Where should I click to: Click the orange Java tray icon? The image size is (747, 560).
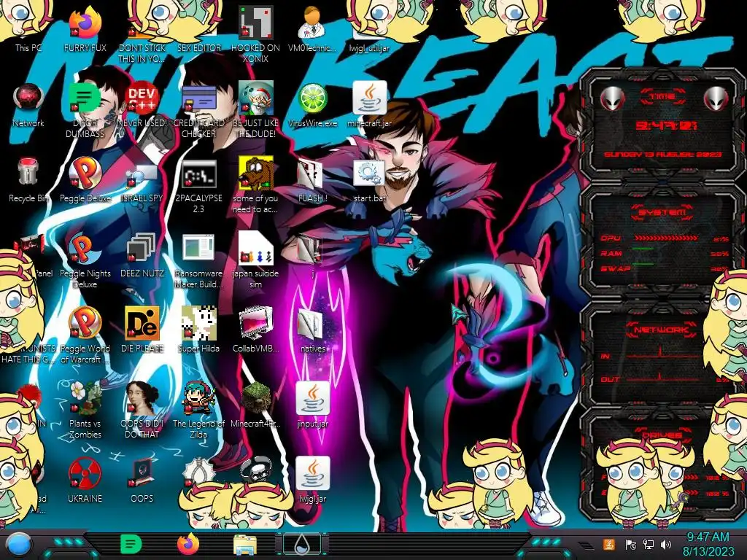pos(609,544)
